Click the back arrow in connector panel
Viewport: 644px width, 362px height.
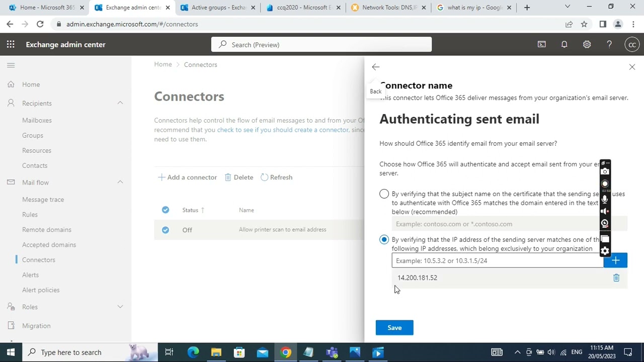click(x=376, y=67)
